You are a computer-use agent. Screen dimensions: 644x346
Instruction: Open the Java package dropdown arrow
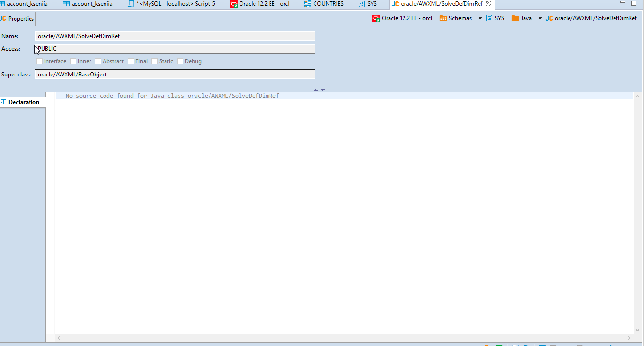pyautogui.click(x=540, y=18)
